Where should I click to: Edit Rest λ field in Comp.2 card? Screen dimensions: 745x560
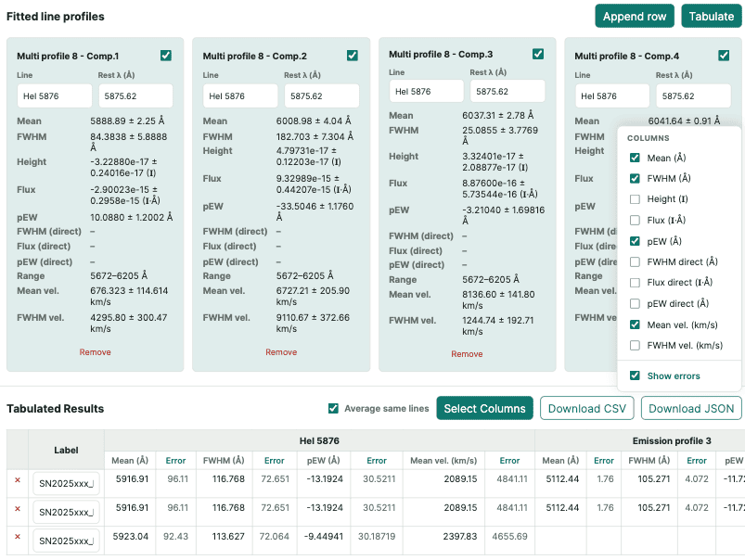tap(322, 95)
